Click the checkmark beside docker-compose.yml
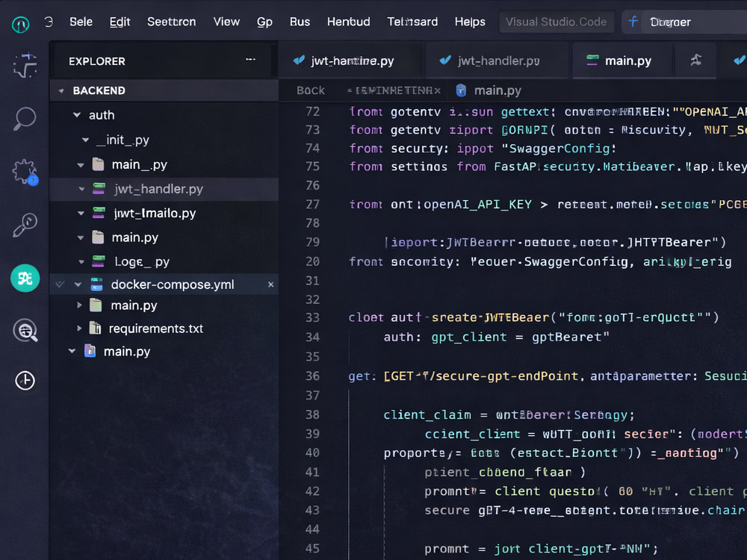Screen dimensions: 747x560 (60, 284)
